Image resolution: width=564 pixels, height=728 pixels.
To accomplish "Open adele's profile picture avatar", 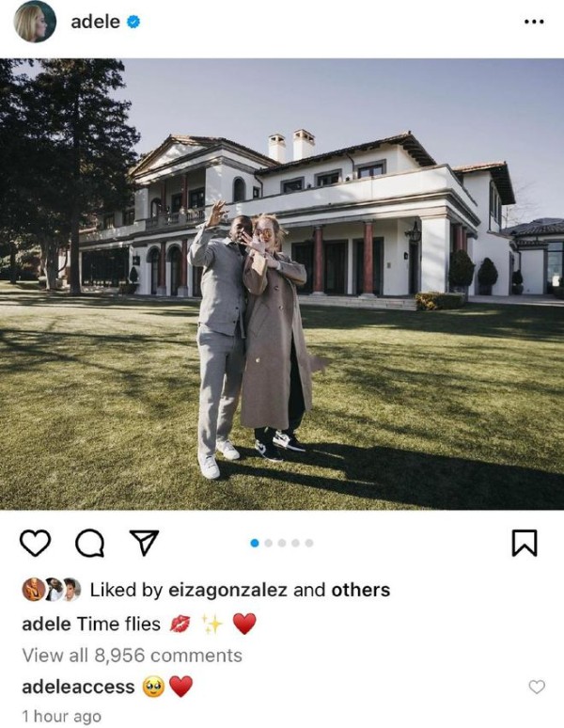I will 36,22.
